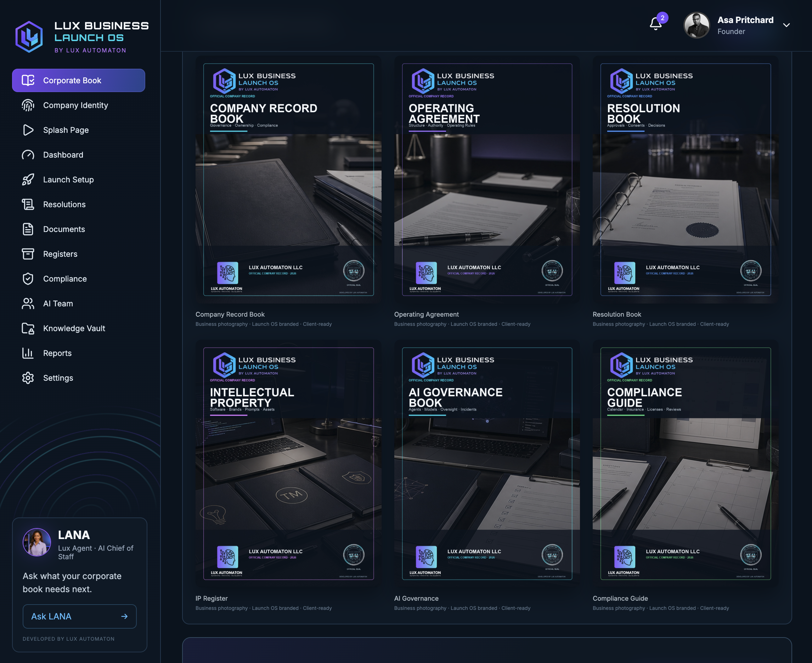This screenshot has width=812, height=663.
Task: Expand the user account dropdown chevron
Action: tap(786, 25)
